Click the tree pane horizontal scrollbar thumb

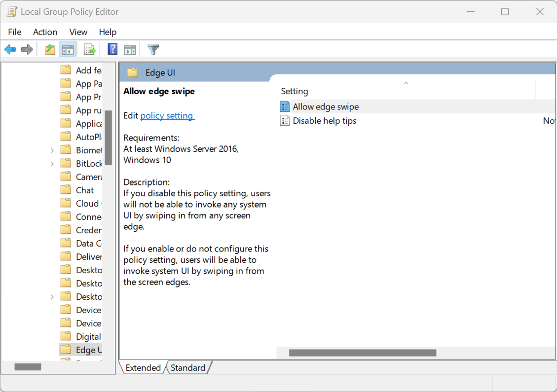click(28, 367)
